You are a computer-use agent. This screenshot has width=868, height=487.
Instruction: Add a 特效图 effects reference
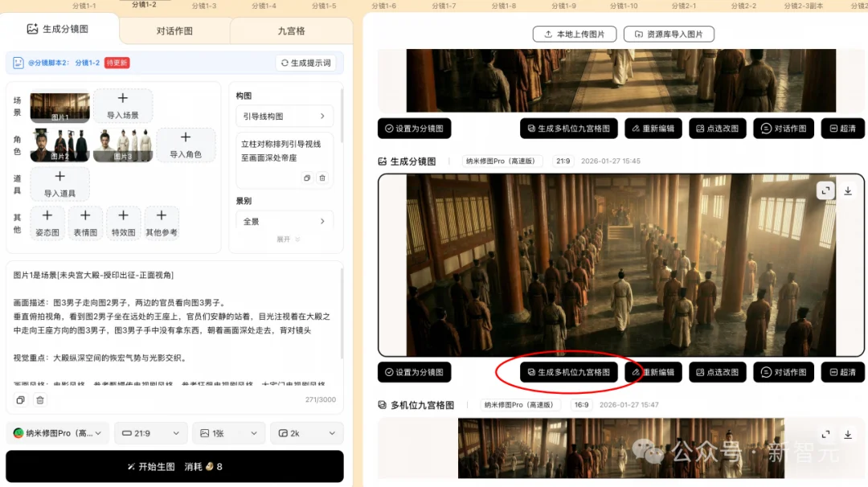point(123,223)
